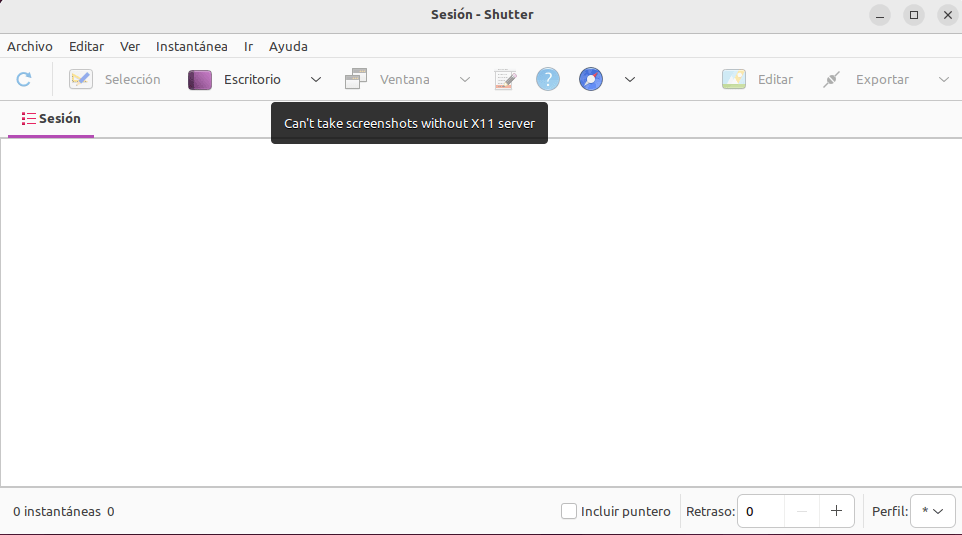Minimize the Shutter window
This screenshot has width=962, height=535.
880,15
